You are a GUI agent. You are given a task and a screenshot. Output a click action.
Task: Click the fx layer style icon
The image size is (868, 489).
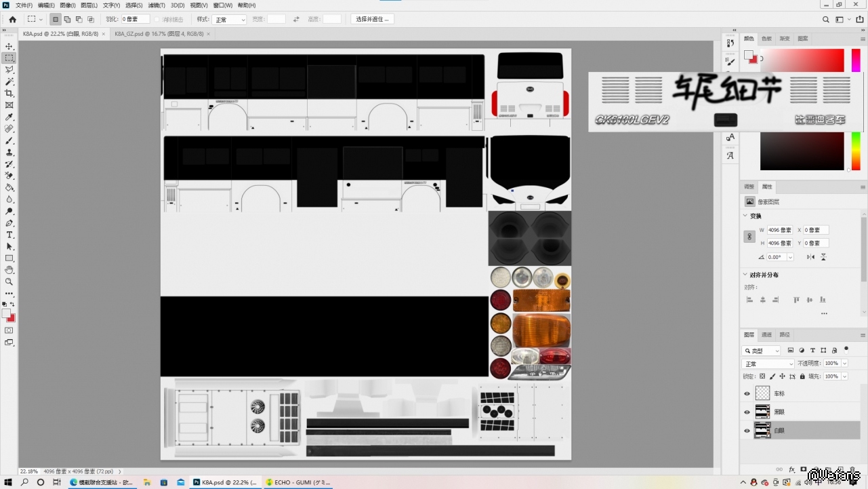(791, 469)
